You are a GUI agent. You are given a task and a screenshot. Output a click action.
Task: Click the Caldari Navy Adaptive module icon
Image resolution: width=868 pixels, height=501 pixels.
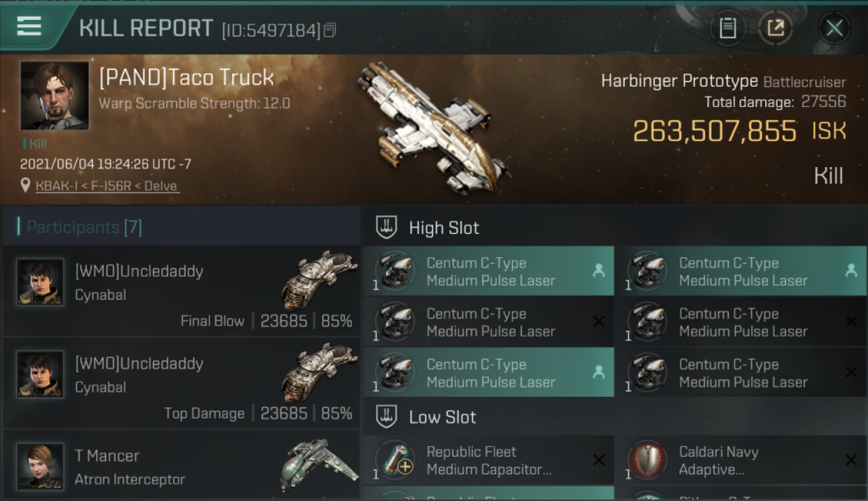647,461
